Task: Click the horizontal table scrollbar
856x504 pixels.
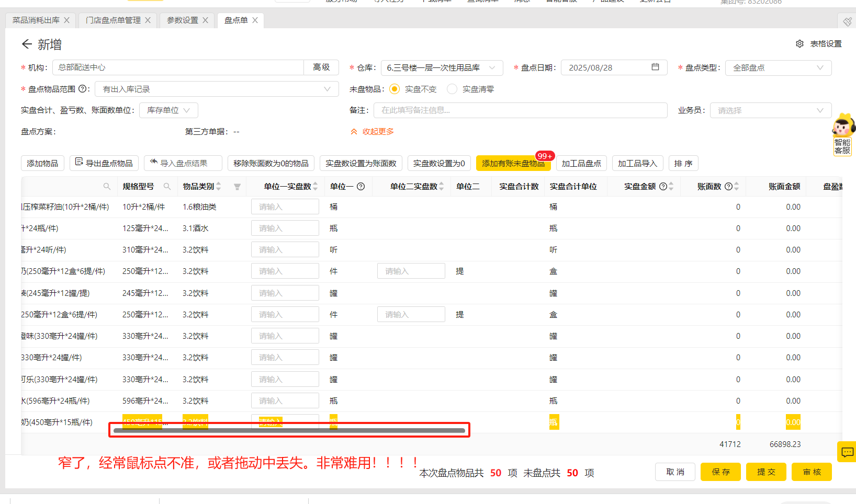Action: (x=289, y=431)
